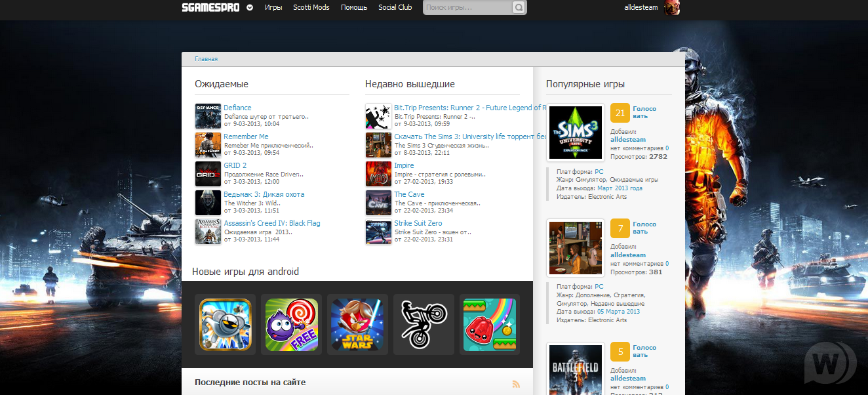Click Голосовать beside the 7 badge
The image size is (868, 395).
coord(644,228)
